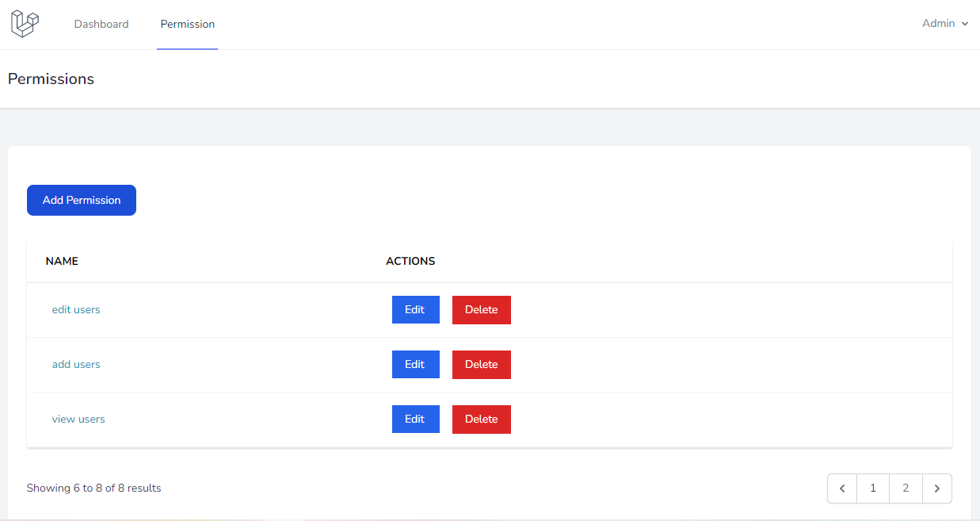Open the Admin account dropdown
Viewport: 980px width, 521px height.
(x=939, y=23)
